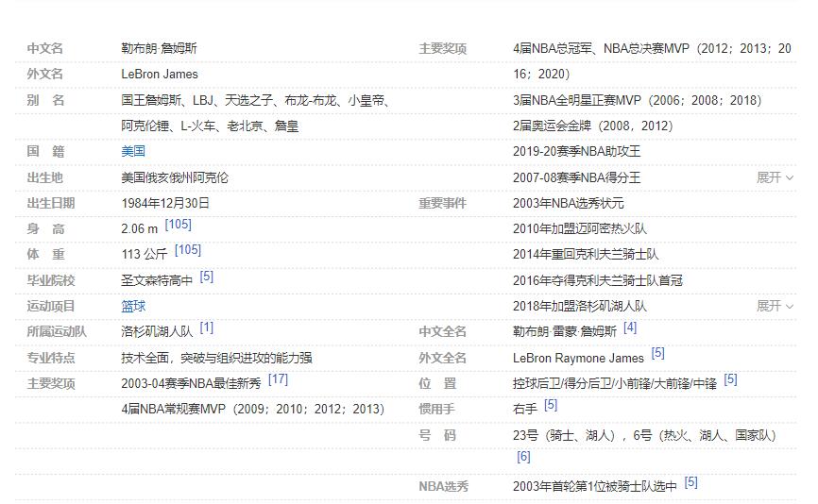The image size is (818, 504).
Task: Click the 中文名 label
Action: point(44,48)
